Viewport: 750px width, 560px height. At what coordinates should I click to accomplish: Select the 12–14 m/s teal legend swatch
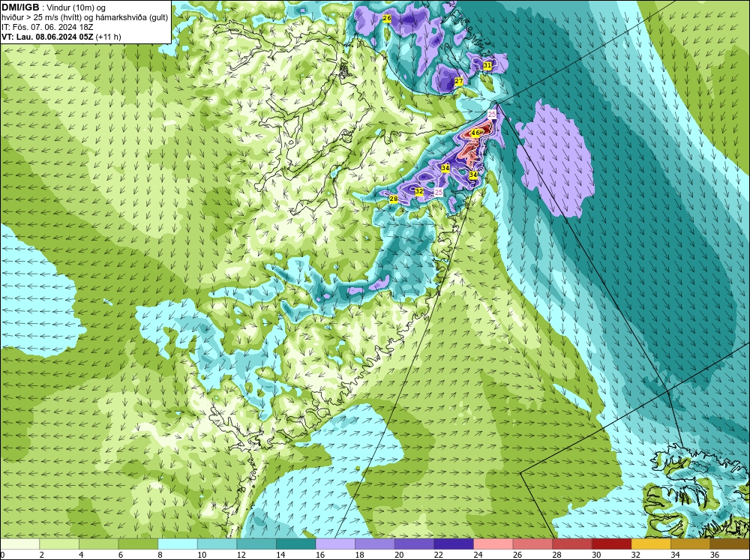point(256,544)
